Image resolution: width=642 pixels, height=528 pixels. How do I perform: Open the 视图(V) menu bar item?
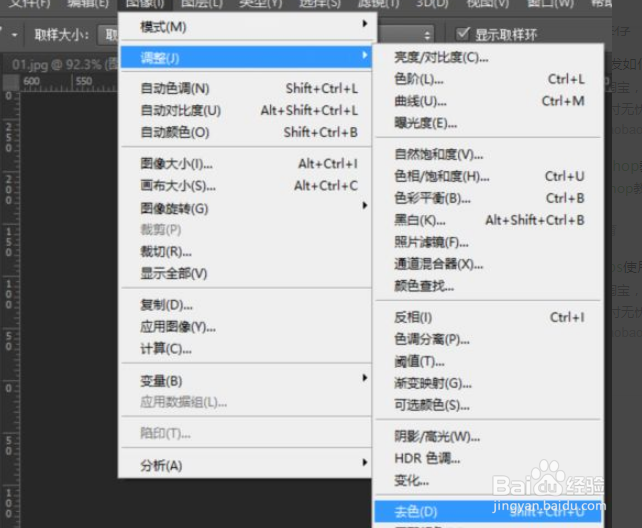tap(488, 4)
